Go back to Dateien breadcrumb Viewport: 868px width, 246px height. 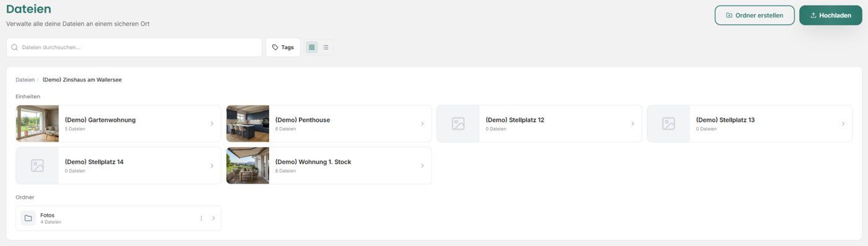pos(25,80)
